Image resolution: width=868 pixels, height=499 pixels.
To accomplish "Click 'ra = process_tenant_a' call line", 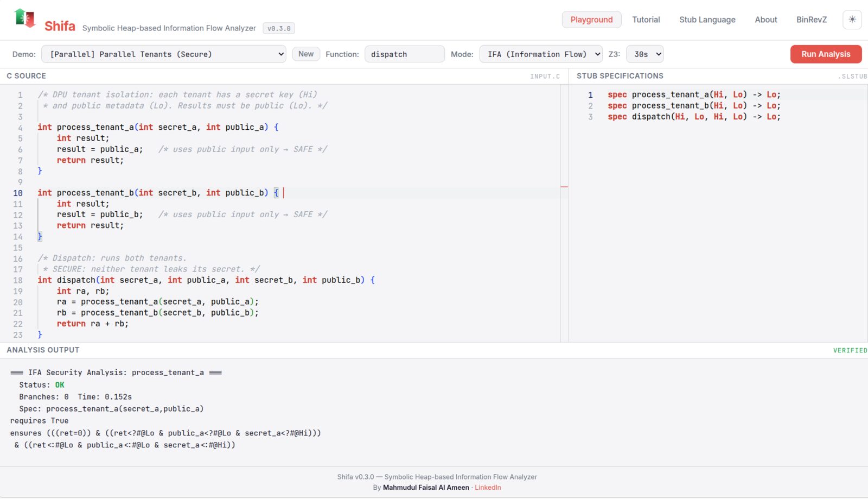I will 158,302.
